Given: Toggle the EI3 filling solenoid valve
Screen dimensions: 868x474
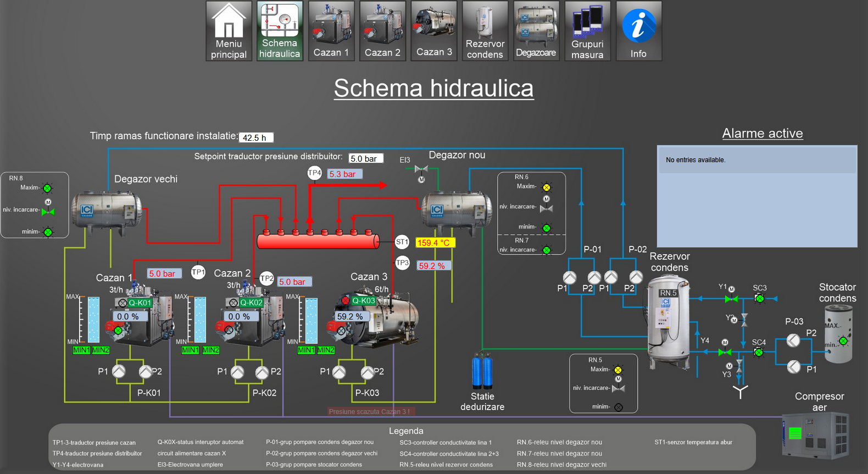Looking at the screenshot, I should coord(421,169).
